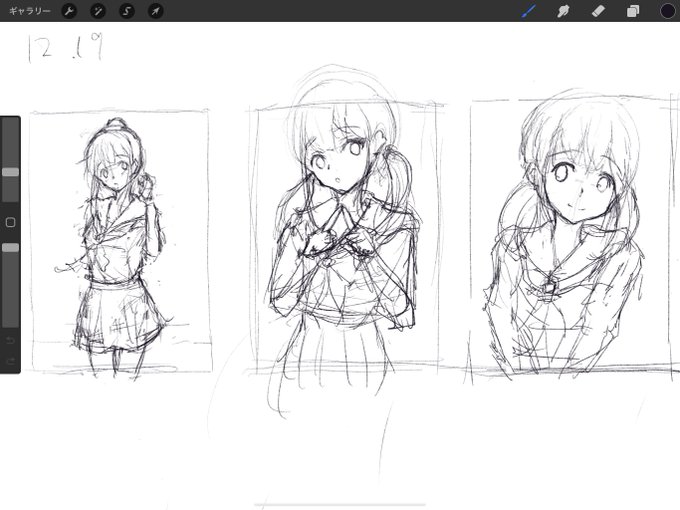Adjust the brush opacity slider handle

click(x=10, y=248)
